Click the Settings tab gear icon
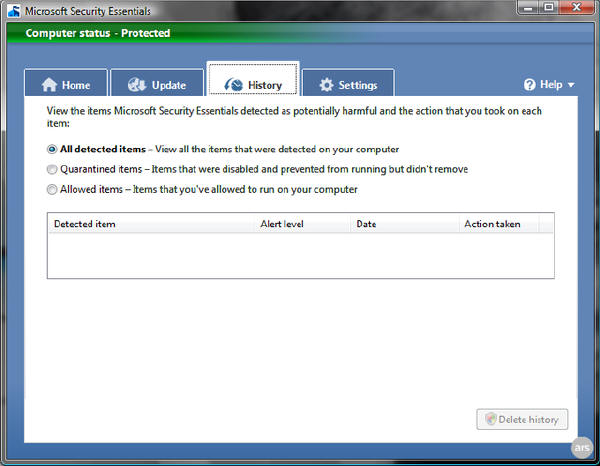 click(326, 85)
